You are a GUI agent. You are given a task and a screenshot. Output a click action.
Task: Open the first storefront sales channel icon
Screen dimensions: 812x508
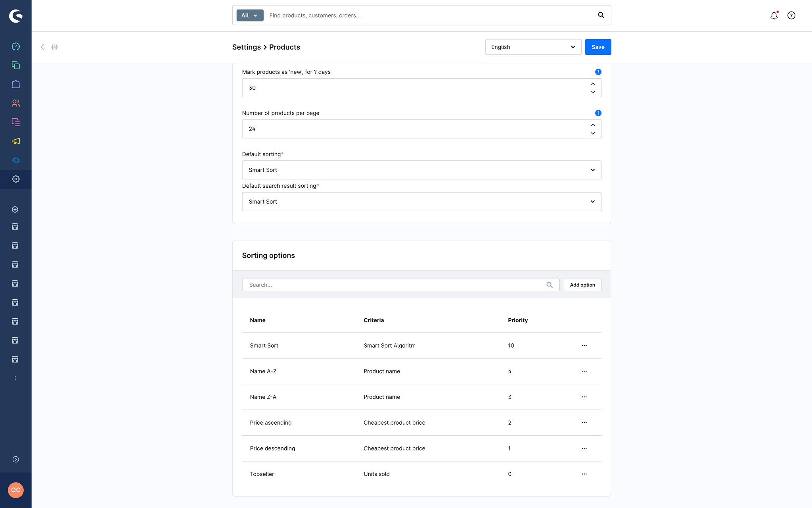(x=15, y=227)
